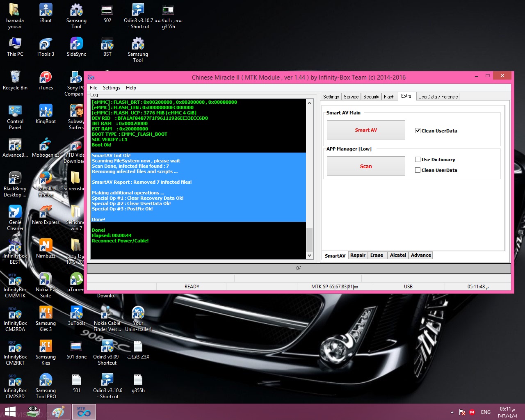The height and width of the screenshot is (420, 525).
Task: Click Windows Start button on taskbar
Action: point(10,412)
